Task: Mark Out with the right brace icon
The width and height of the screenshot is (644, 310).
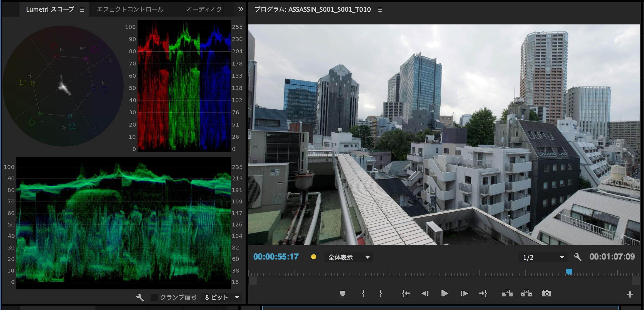Action: pos(381,293)
